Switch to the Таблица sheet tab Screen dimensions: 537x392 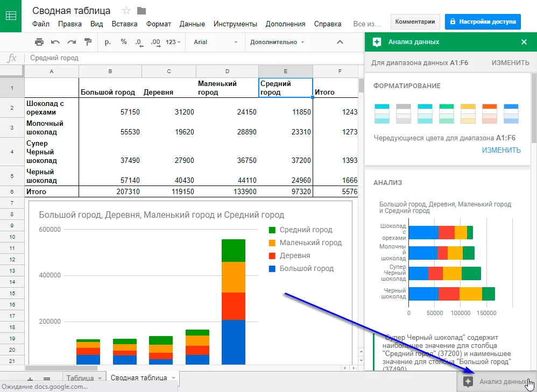80,379
